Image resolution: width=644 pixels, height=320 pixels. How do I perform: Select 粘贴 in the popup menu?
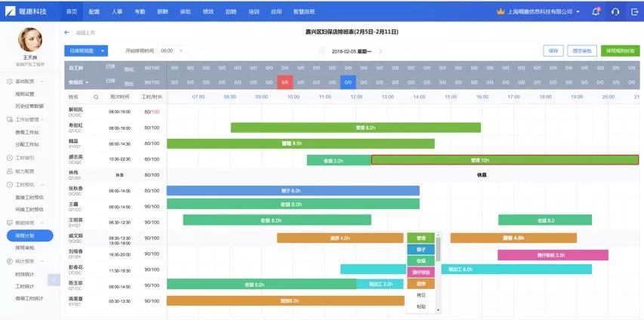pyautogui.click(x=421, y=306)
